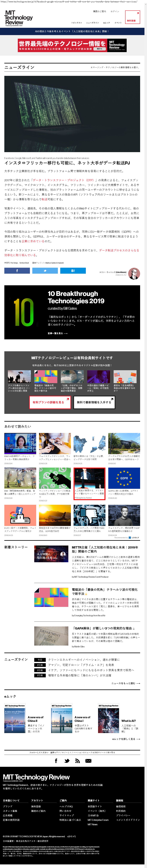Open A new era of China II emook cover
147x868 pixels.
click(x=15, y=718)
